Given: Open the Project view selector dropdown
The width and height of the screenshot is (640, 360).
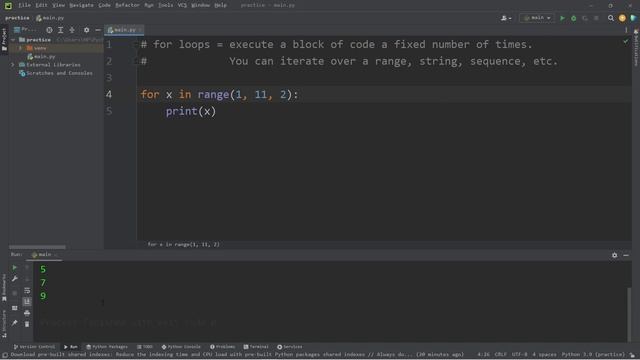Looking at the screenshot, I should pos(25,30).
